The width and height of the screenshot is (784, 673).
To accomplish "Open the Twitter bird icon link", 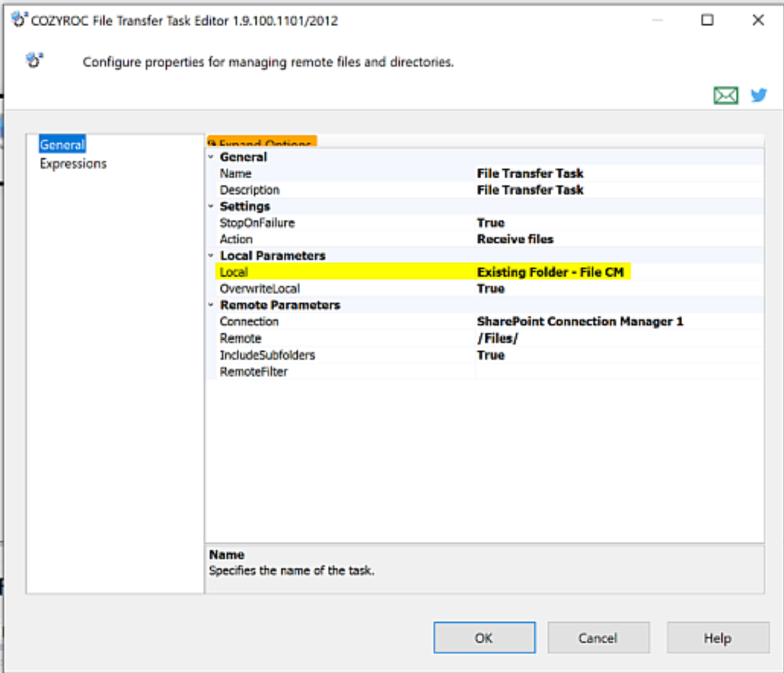I will (758, 94).
